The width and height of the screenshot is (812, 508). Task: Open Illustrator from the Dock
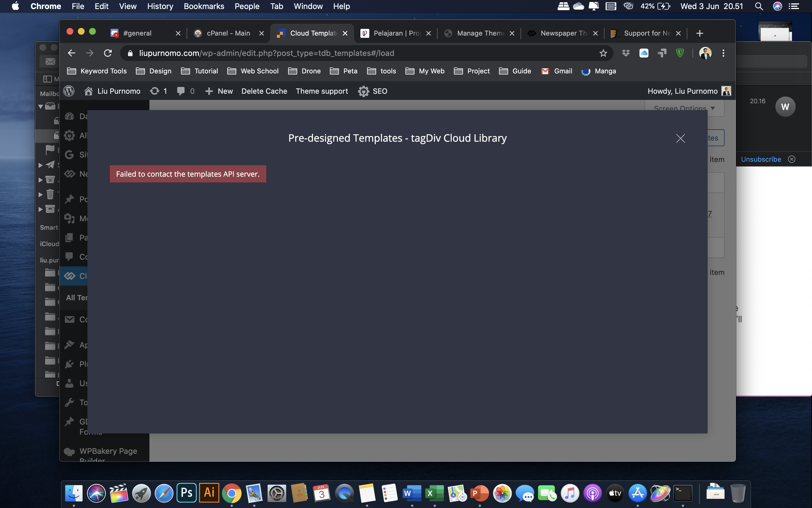tap(209, 493)
